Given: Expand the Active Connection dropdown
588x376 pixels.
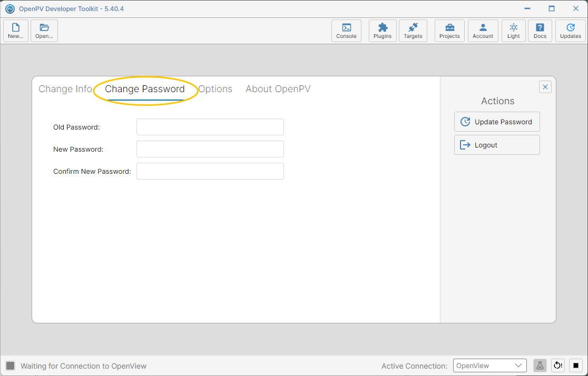Looking at the screenshot, I should (490, 365).
